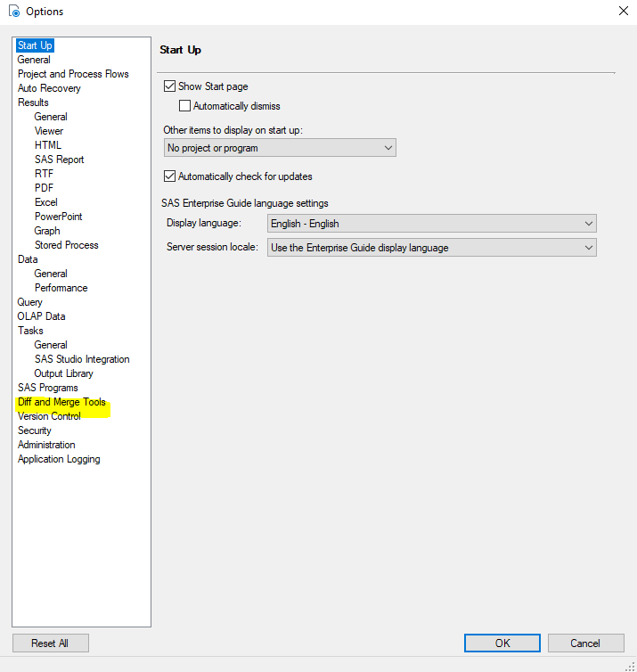637x672 pixels.
Task: Go to Project and Process Flows
Action: point(73,74)
